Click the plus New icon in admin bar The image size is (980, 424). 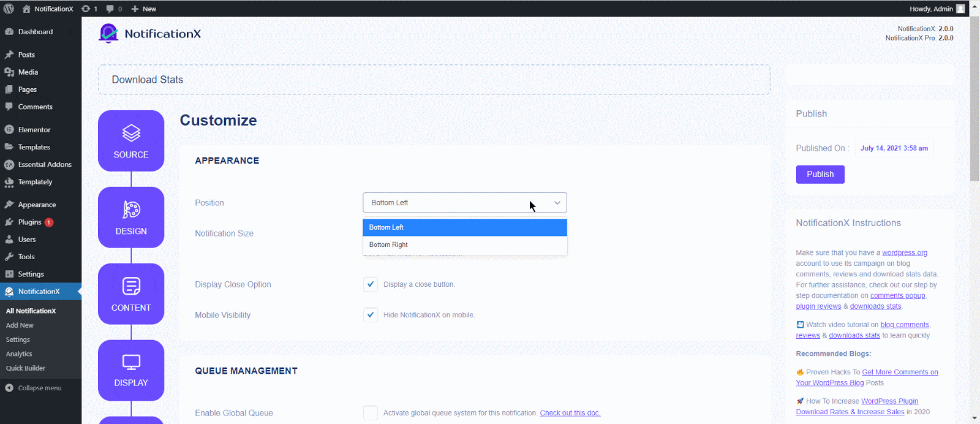135,9
